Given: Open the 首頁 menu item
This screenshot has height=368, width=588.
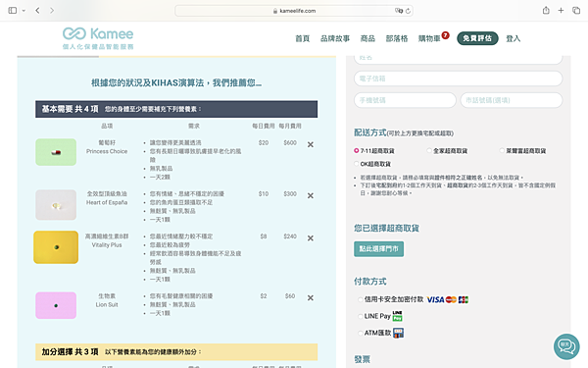Looking at the screenshot, I should (302, 38).
